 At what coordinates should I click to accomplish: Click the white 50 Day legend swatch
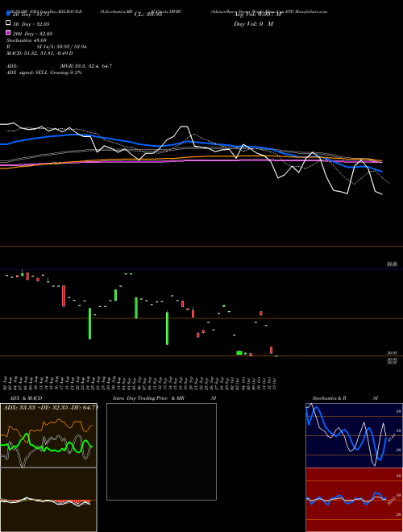click(x=8, y=23)
